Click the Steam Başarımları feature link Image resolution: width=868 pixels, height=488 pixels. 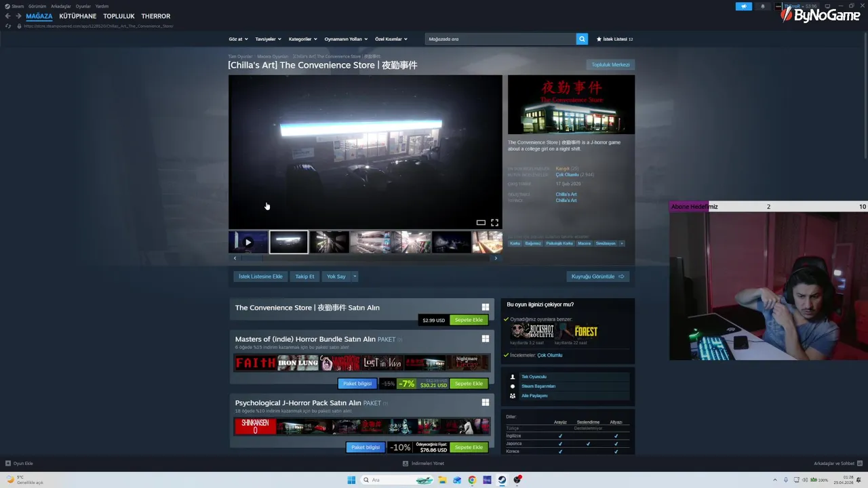pyautogui.click(x=538, y=386)
